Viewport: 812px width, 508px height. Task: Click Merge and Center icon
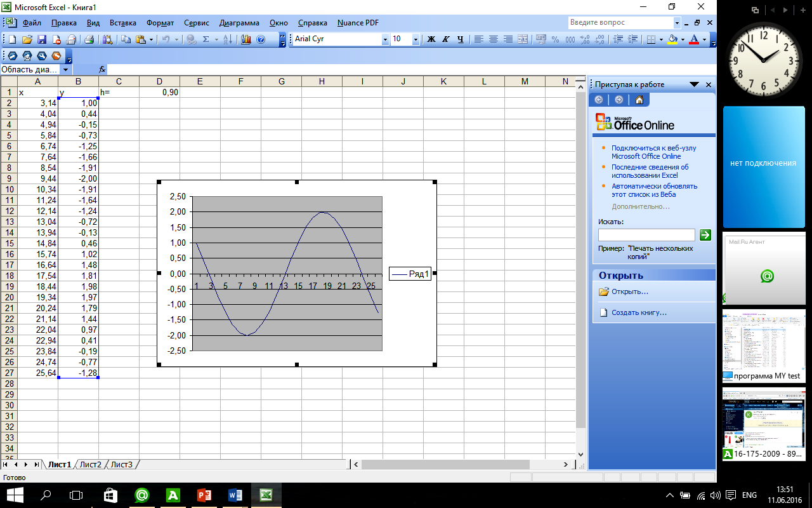[523, 39]
